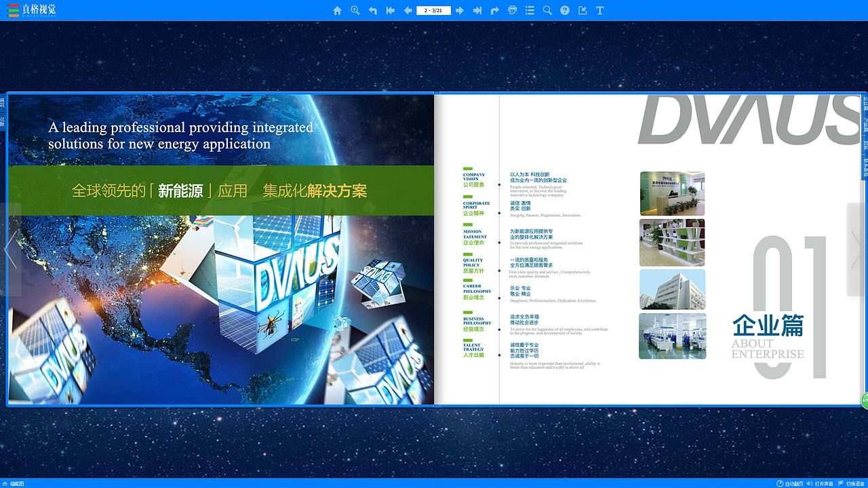Click the white building exterior photo
This screenshot has height=488, width=868.
pos(672,289)
